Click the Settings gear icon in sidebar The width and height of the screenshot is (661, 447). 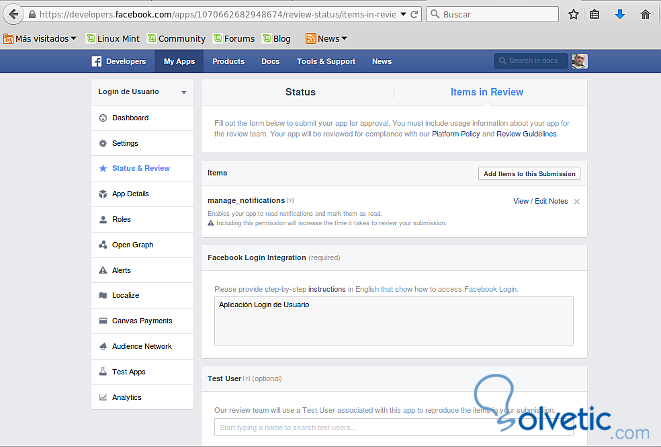(103, 143)
